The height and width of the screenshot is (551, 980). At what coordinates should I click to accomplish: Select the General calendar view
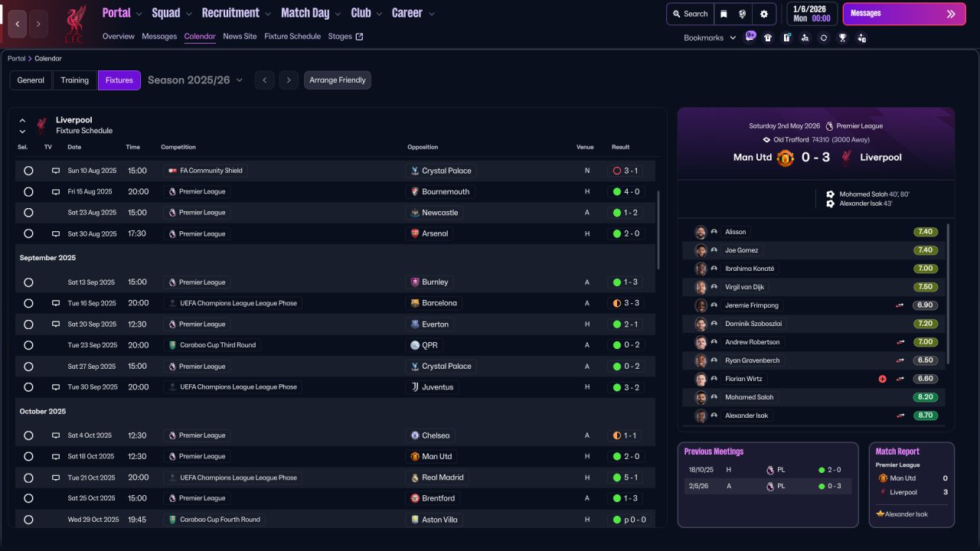point(31,80)
